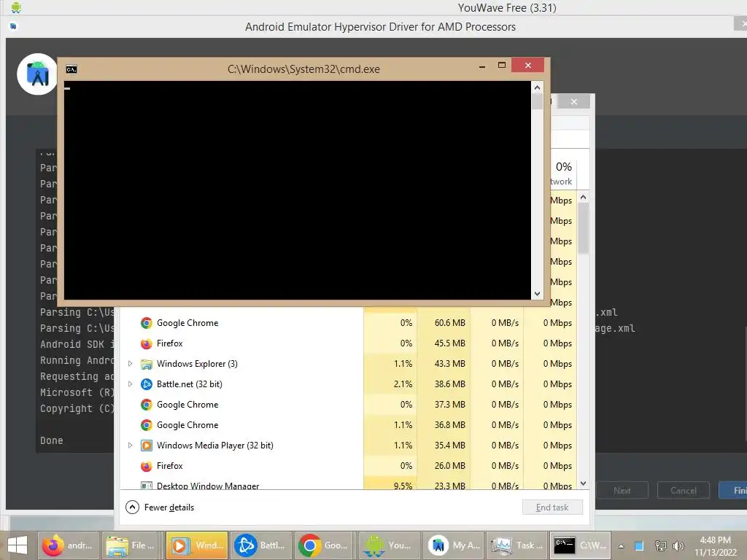
Task: Switch to Windows Media Player taskbar item
Action: tap(197, 545)
